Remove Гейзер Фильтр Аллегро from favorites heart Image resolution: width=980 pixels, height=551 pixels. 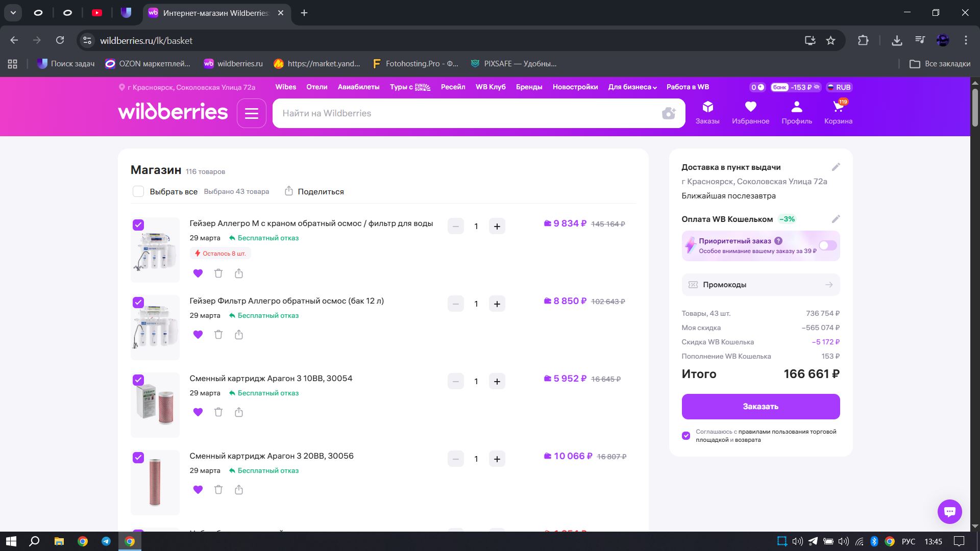[198, 335]
